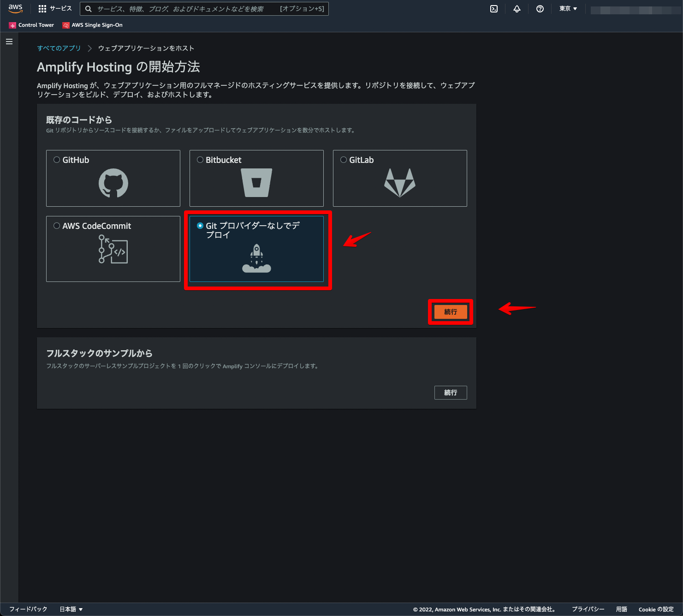Choose AWS CodeCommit as source

[57, 226]
